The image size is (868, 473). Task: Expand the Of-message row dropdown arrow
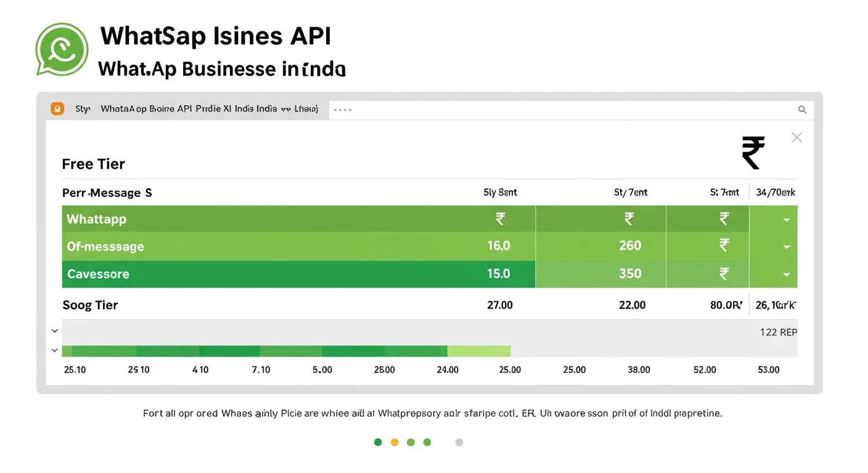(786, 247)
